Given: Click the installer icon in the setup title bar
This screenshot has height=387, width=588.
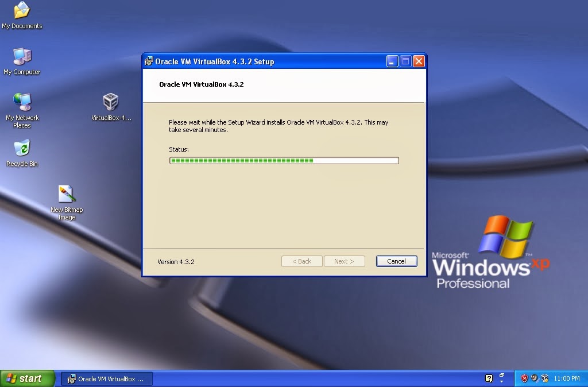Looking at the screenshot, I should click(149, 61).
